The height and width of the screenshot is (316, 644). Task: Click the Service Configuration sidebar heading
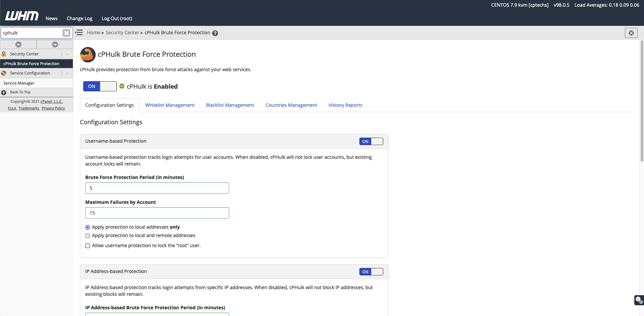click(x=30, y=73)
